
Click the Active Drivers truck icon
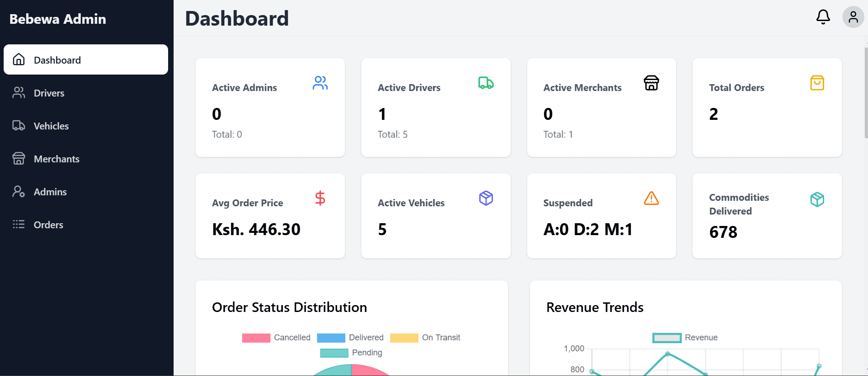click(486, 83)
